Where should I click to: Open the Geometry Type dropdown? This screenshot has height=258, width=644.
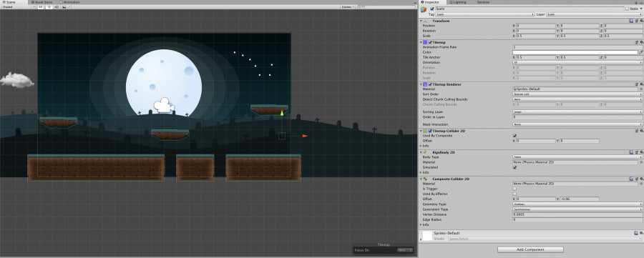[x=577, y=204]
